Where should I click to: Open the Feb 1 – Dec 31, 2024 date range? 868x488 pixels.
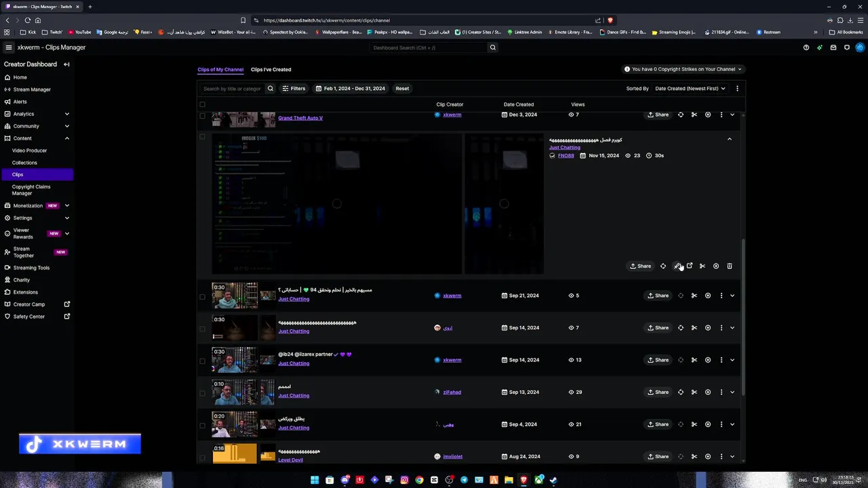tap(350, 89)
